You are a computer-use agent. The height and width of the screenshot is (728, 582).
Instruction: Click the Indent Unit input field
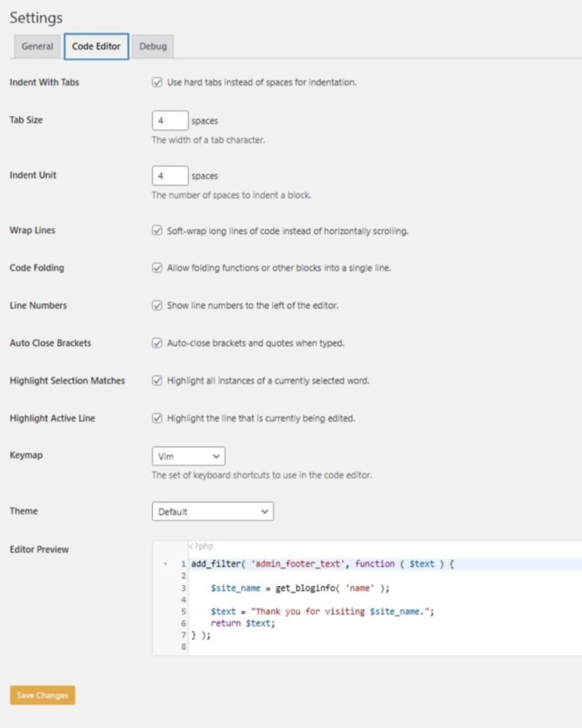point(170,175)
